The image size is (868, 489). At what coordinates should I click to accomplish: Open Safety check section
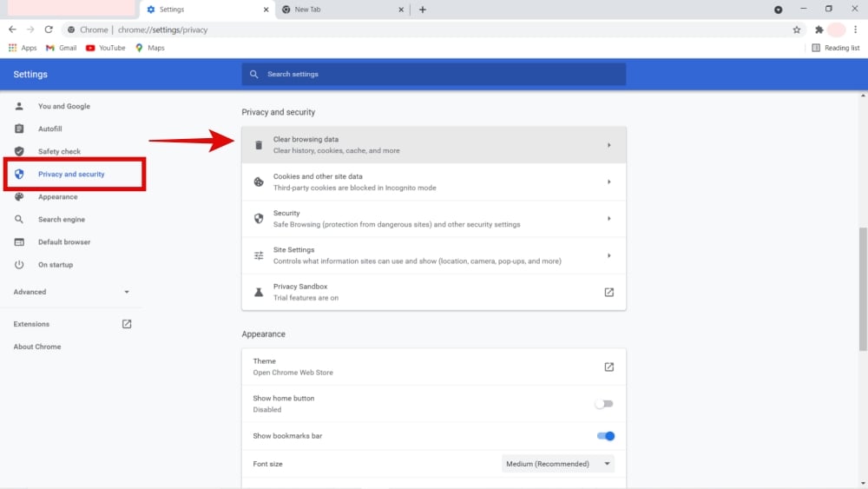(x=59, y=152)
